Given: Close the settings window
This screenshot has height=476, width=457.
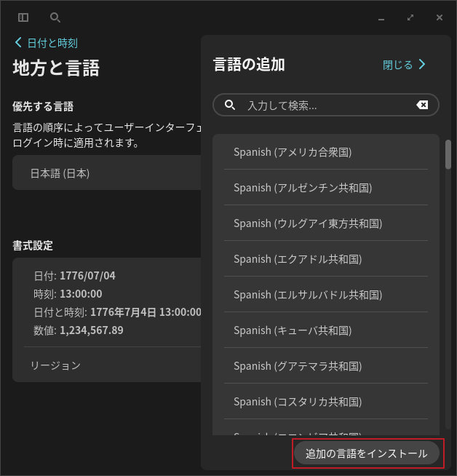Looking at the screenshot, I should (440, 17).
